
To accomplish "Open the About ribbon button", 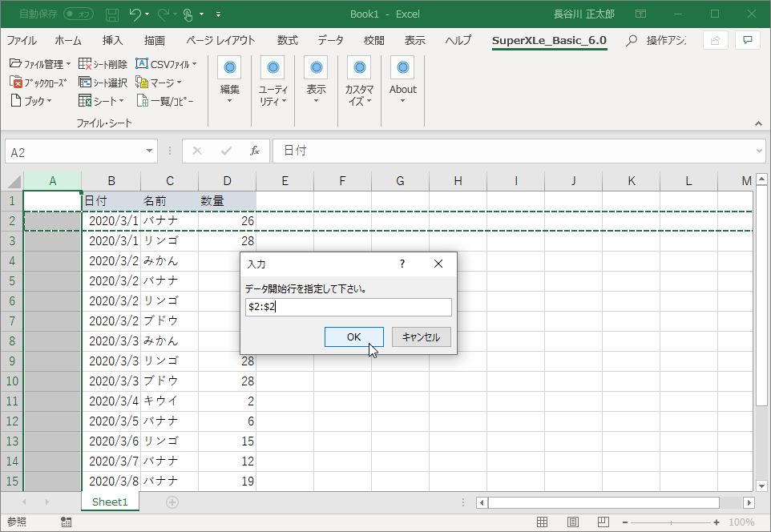I will [x=402, y=81].
